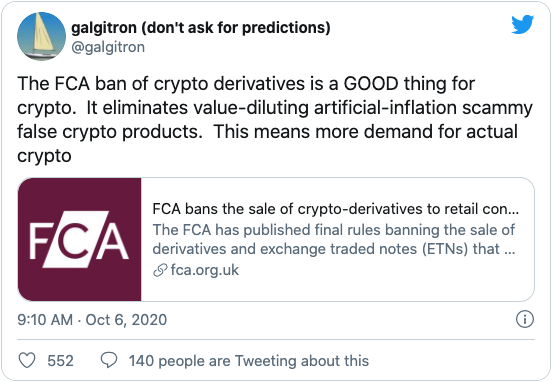Open the tweet info circle icon
This screenshot has height=382, width=553.
525,319
